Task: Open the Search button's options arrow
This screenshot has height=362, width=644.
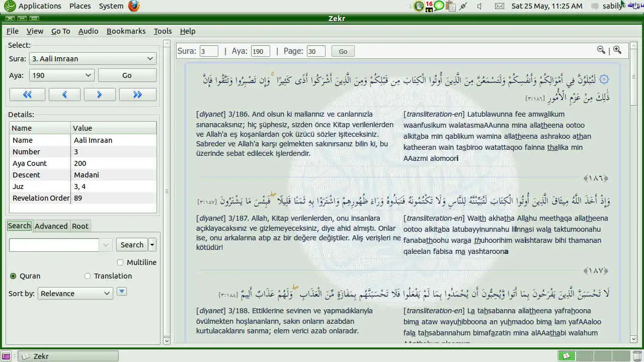Action: pyautogui.click(x=152, y=245)
